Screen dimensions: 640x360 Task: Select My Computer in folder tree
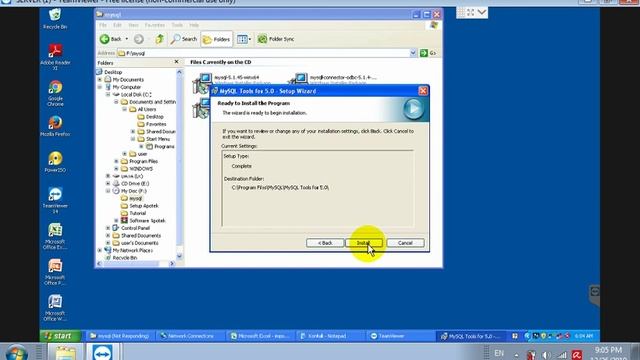(x=127, y=87)
